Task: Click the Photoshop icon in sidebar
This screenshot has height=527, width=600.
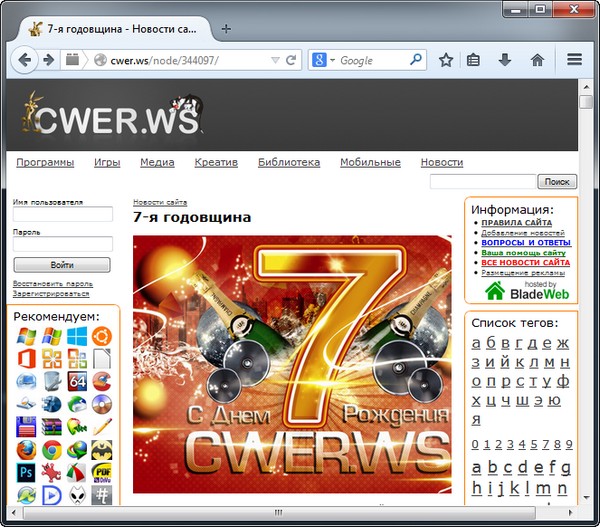Action: pyautogui.click(x=25, y=472)
